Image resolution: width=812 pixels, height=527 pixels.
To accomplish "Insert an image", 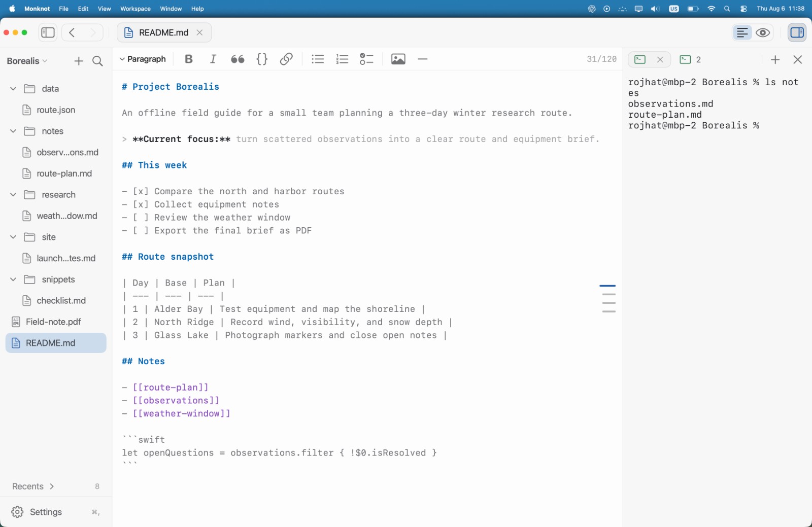I will (398, 59).
